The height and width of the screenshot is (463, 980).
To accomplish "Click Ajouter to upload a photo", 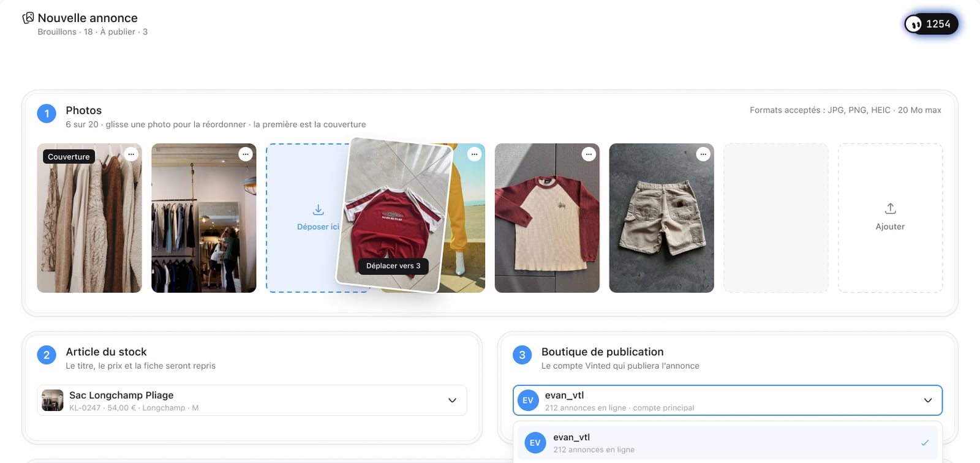I will 890,218.
